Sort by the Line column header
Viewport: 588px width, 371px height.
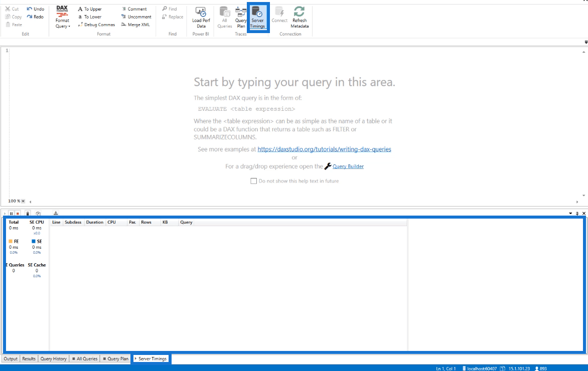(x=56, y=222)
